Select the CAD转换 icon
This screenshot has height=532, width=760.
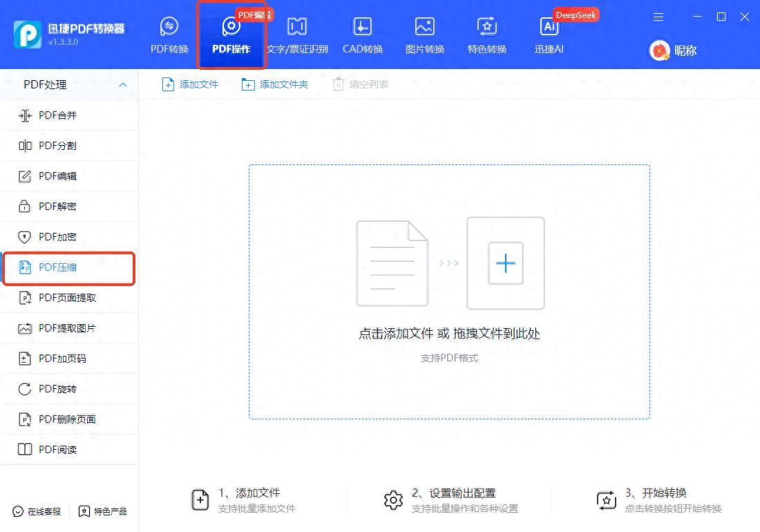362,28
